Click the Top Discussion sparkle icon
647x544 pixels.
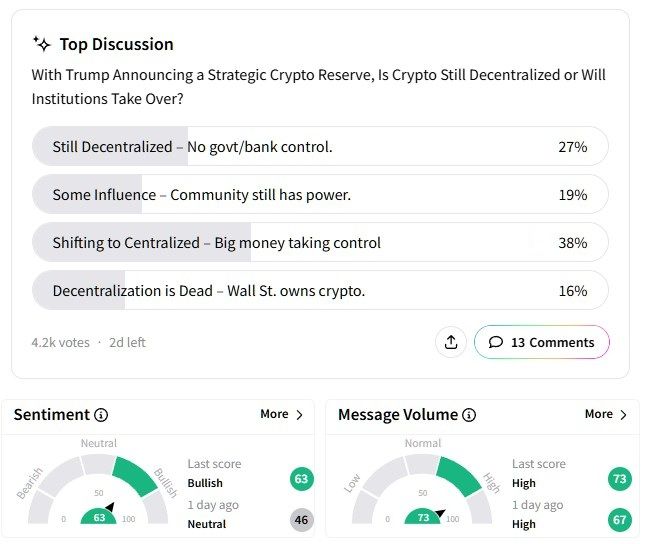point(42,44)
